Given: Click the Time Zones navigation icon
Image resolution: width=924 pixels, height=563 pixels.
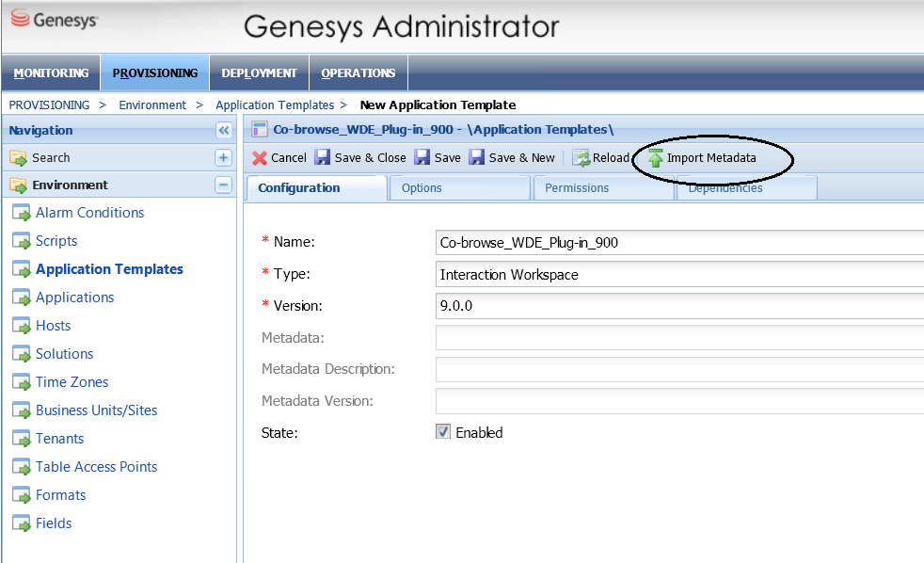Looking at the screenshot, I should [x=21, y=382].
